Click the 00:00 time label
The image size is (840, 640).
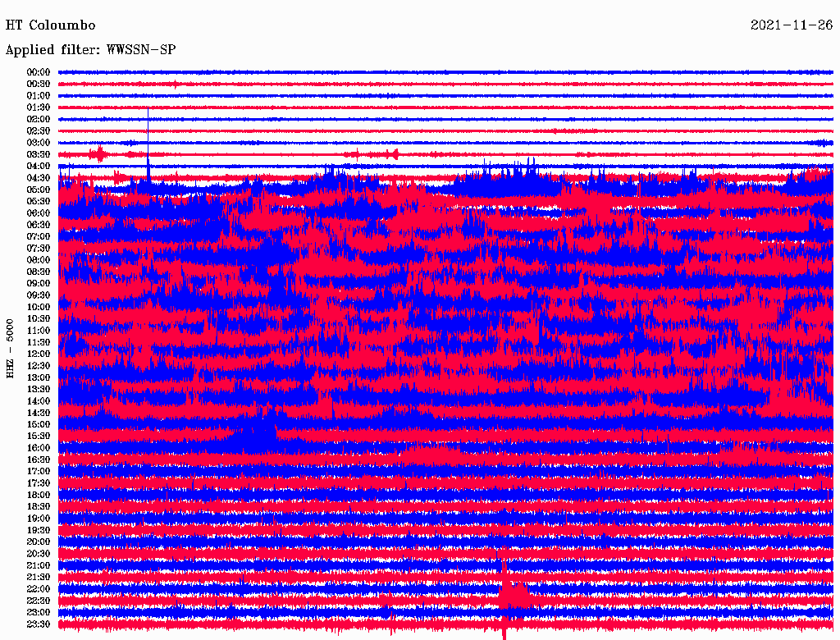point(39,72)
